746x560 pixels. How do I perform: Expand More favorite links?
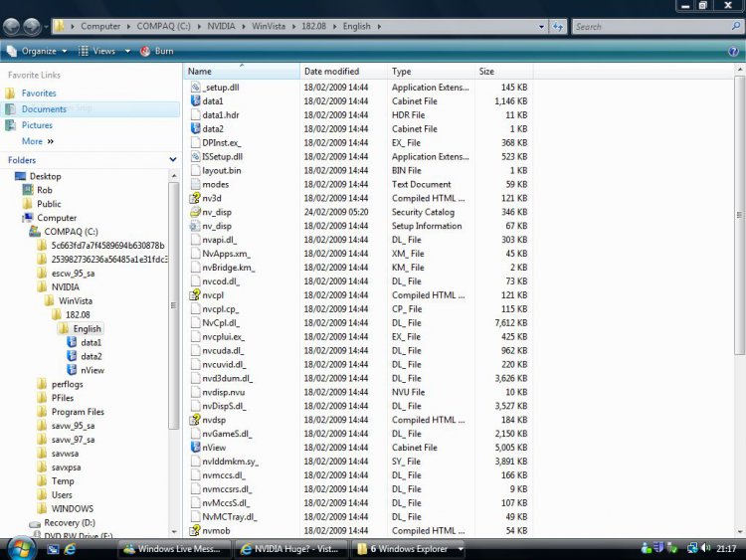coord(38,141)
